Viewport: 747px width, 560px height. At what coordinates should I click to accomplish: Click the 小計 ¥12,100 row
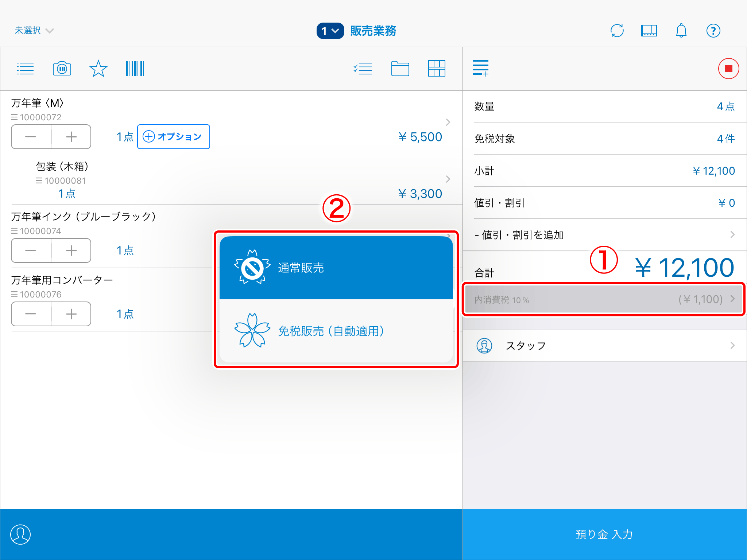(x=605, y=171)
